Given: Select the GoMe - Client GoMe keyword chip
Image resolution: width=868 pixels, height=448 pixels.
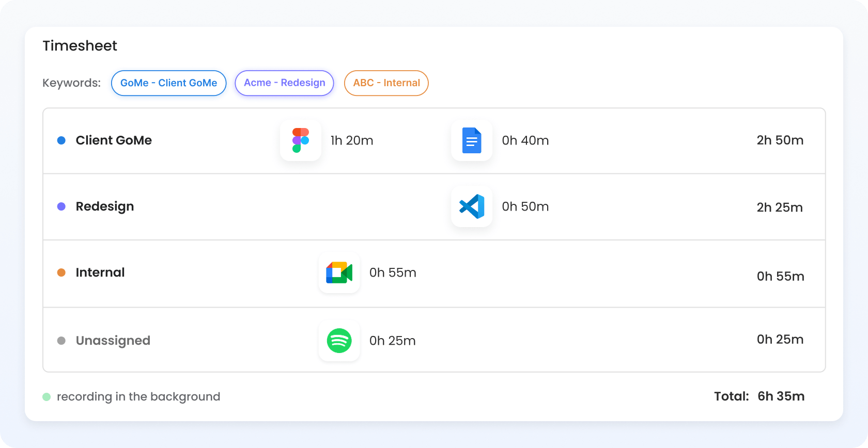Looking at the screenshot, I should coord(169,83).
